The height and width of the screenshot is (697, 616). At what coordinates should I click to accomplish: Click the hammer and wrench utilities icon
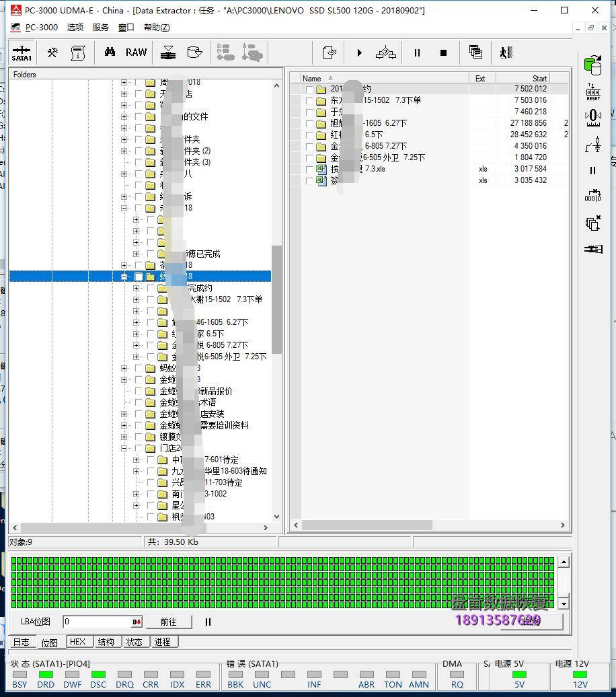pos(52,52)
